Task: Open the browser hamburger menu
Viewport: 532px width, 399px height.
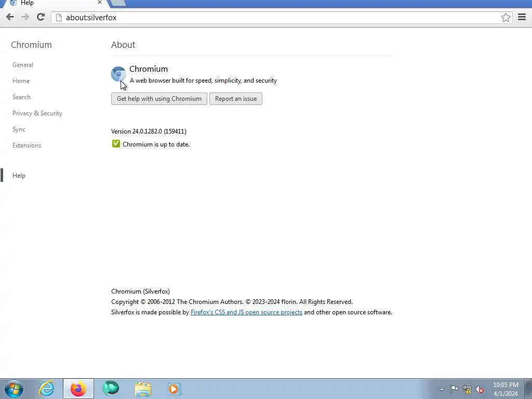Action: click(522, 17)
